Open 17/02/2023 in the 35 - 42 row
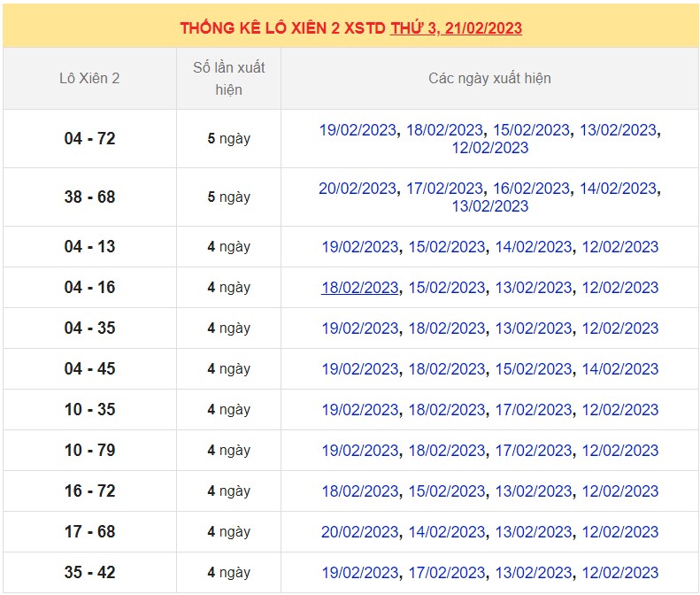The image size is (700, 595). click(x=447, y=573)
